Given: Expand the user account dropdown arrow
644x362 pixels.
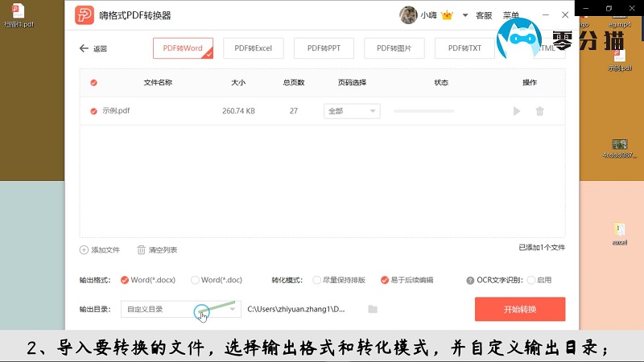Looking at the screenshot, I should pyautogui.click(x=465, y=15).
